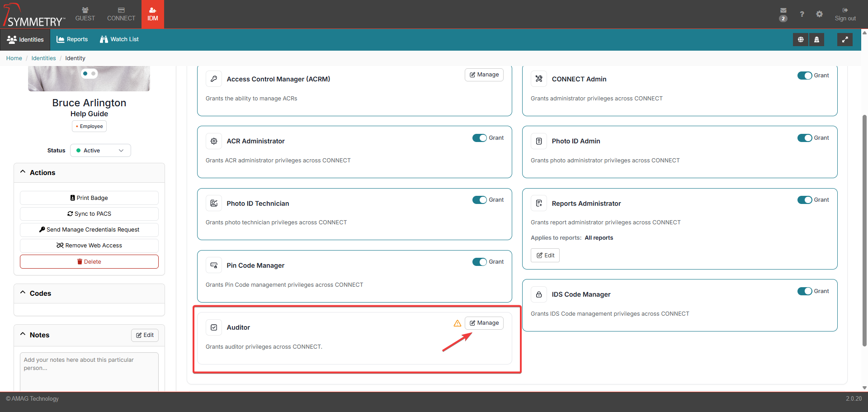Click the page vertical scrollbar

click(864, 226)
